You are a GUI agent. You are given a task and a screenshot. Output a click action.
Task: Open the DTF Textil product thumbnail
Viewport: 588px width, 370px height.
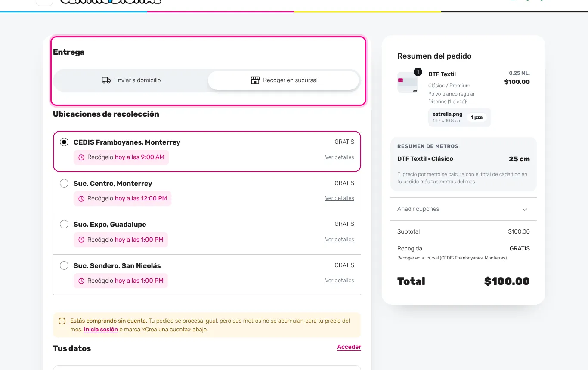(408, 82)
